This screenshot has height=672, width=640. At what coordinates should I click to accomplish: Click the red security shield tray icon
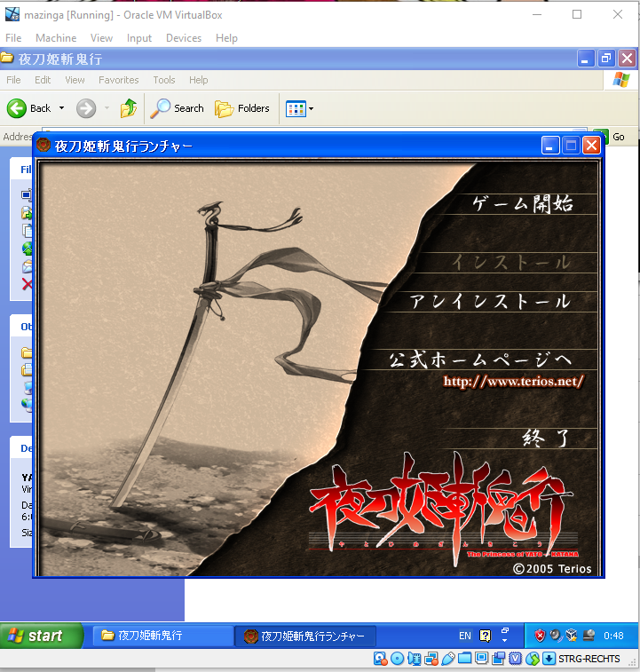click(x=540, y=636)
